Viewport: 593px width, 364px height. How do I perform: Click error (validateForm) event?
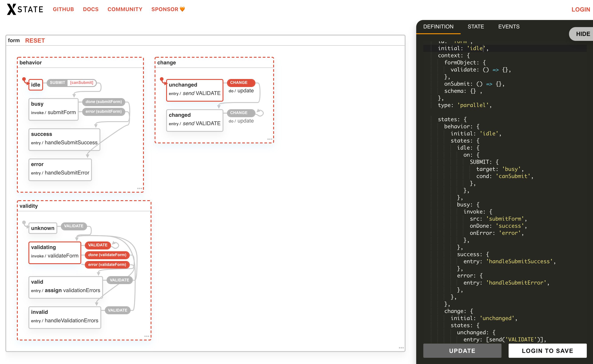107,264
